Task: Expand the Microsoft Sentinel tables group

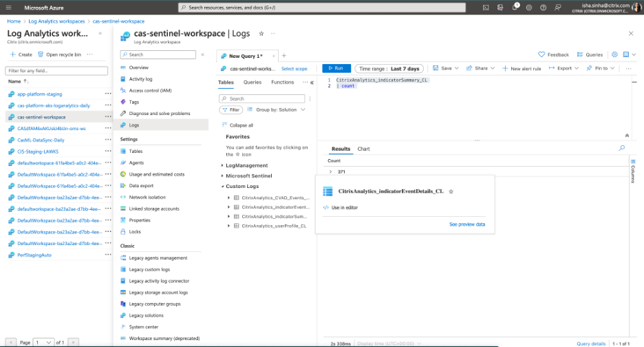Action: pos(222,176)
